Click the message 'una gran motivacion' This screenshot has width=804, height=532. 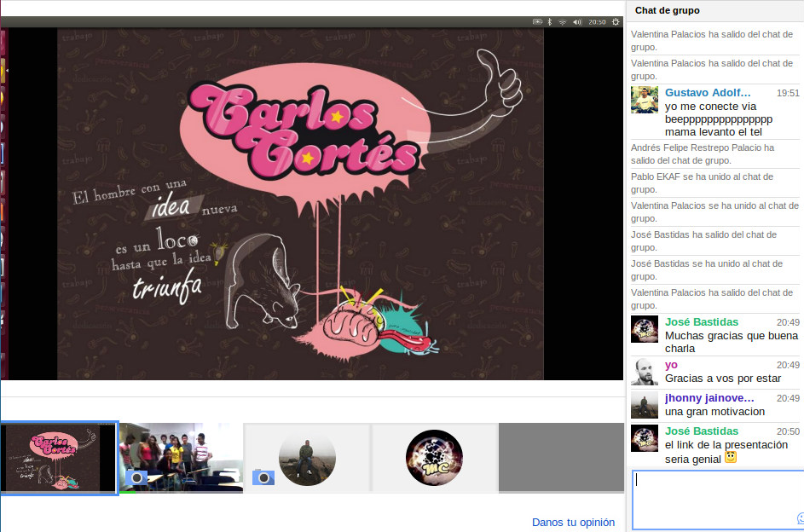coord(714,412)
